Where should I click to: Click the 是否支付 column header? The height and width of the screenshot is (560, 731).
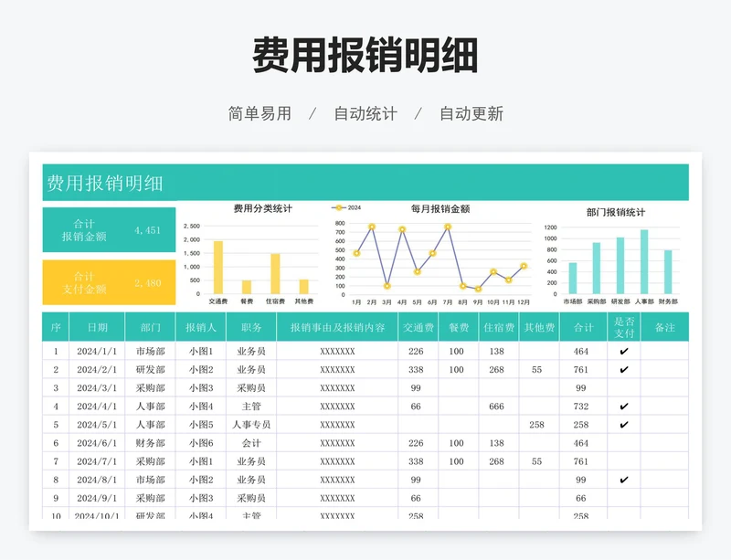tap(624, 327)
